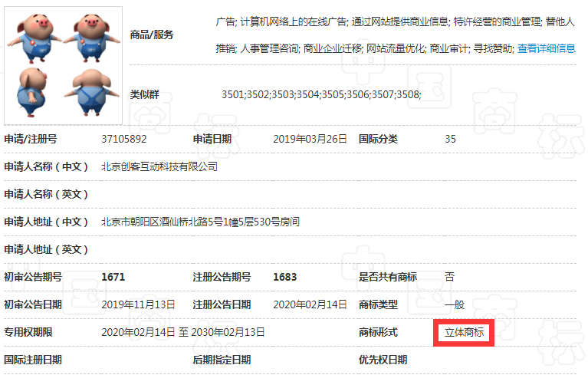Click the pig trademark image thumbnail
This screenshot has width=588, height=375.
click(x=63, y=66)
